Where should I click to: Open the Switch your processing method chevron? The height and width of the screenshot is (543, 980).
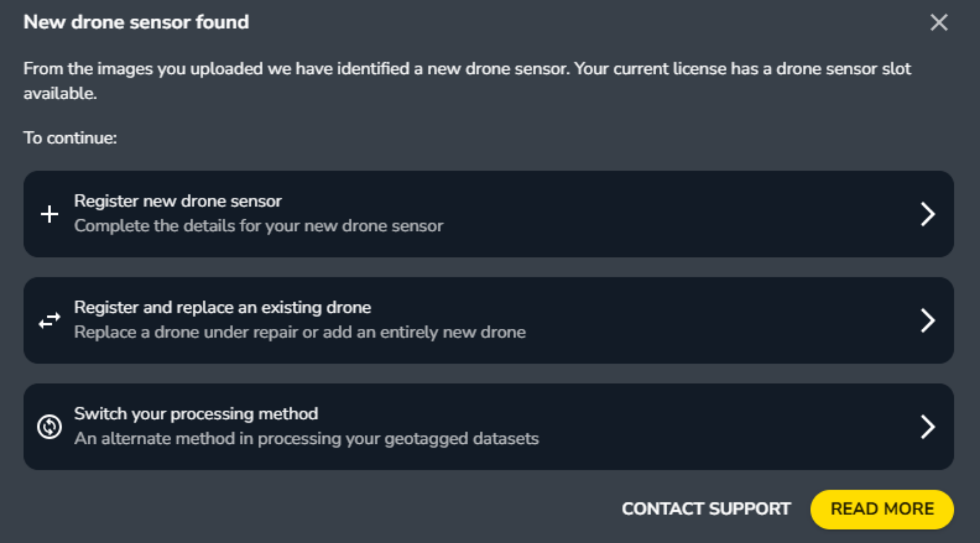point(927,426)
